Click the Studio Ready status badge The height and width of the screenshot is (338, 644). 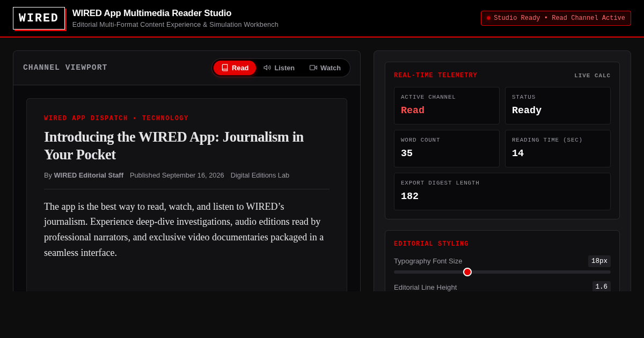point(556,18)
